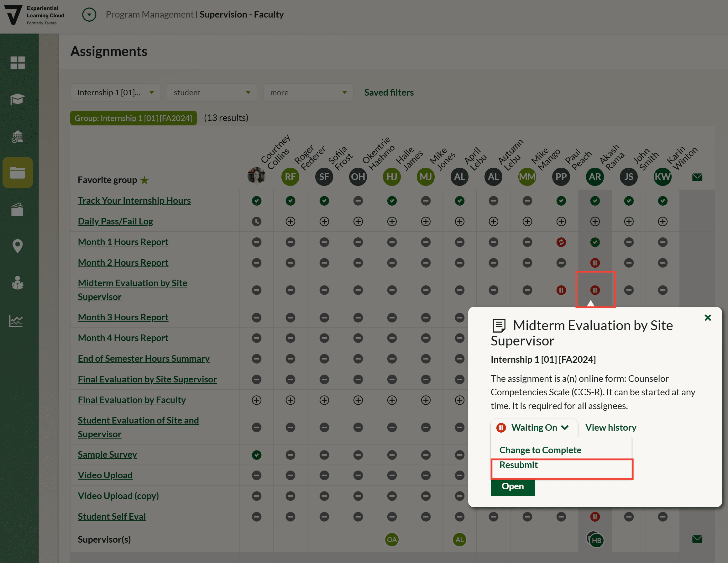Select 'Resubmit' from the status menu
728x563 pixels.
coord(518,465)
